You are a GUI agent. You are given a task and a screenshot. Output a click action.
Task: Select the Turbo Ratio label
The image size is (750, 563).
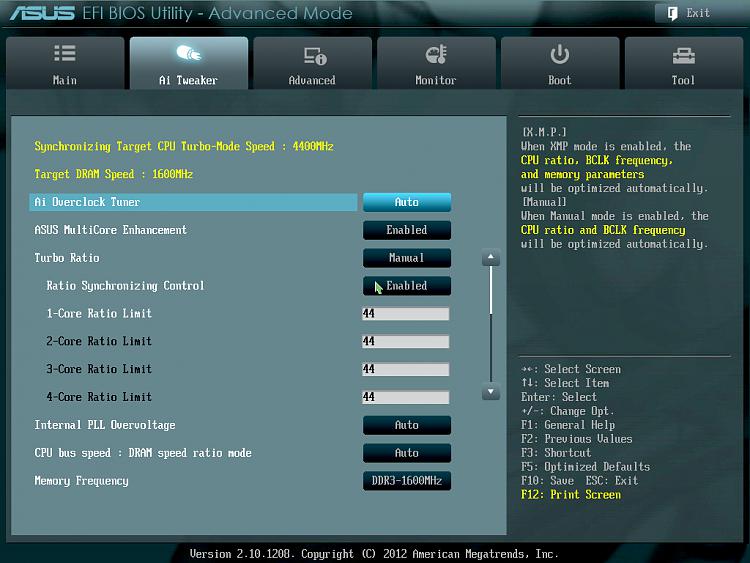click(67, 258)
